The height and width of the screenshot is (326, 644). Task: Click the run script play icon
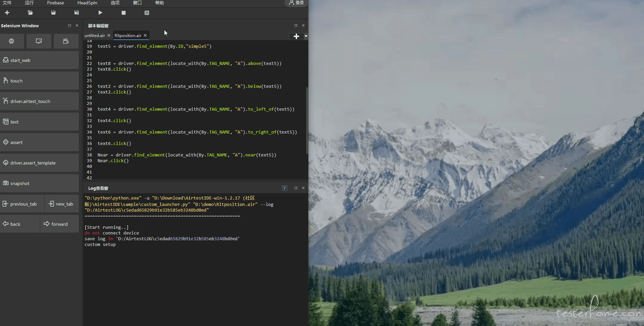tap(100, 13)
